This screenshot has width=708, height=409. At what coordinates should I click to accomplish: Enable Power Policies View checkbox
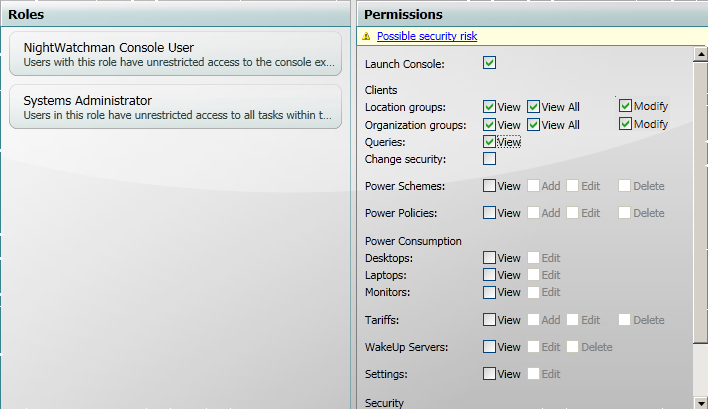click(489, 213)
